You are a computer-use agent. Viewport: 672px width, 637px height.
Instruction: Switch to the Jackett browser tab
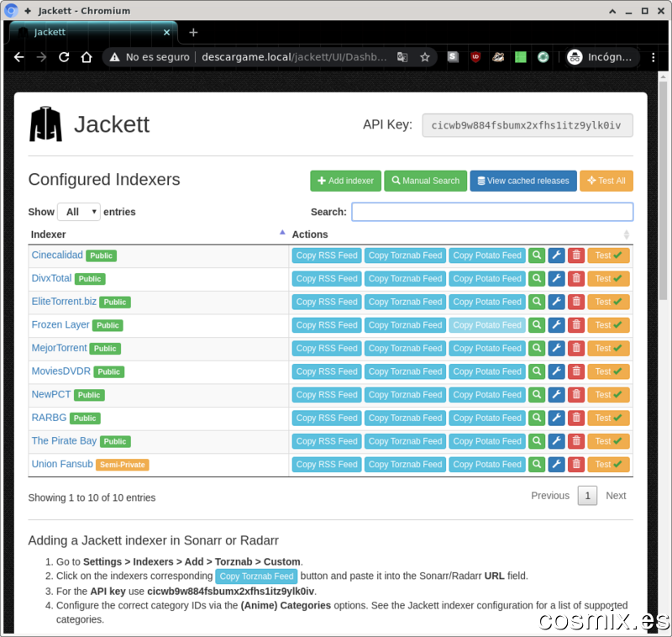92,32
